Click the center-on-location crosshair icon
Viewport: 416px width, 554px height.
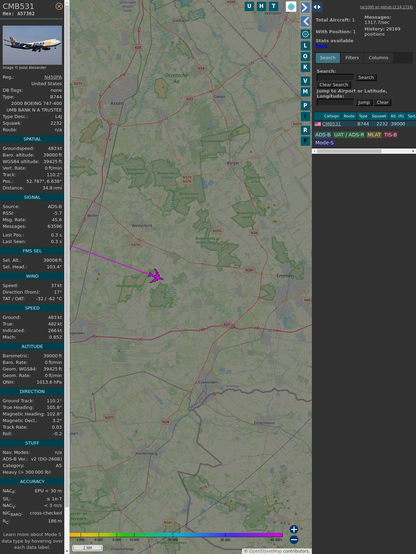(x=305, y=34)
